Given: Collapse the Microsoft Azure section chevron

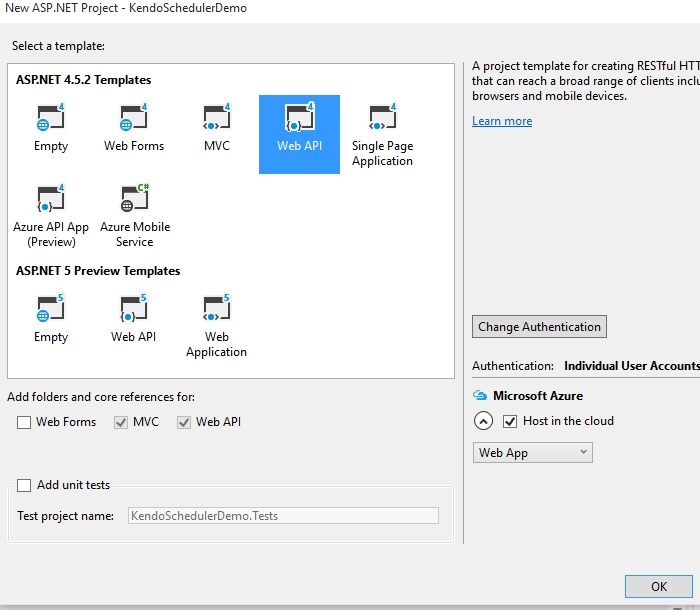Looking at the screenshot, I should (483, 421).
